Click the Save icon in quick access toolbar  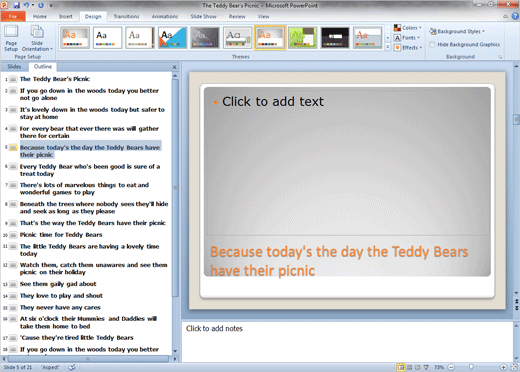(16, 5)
